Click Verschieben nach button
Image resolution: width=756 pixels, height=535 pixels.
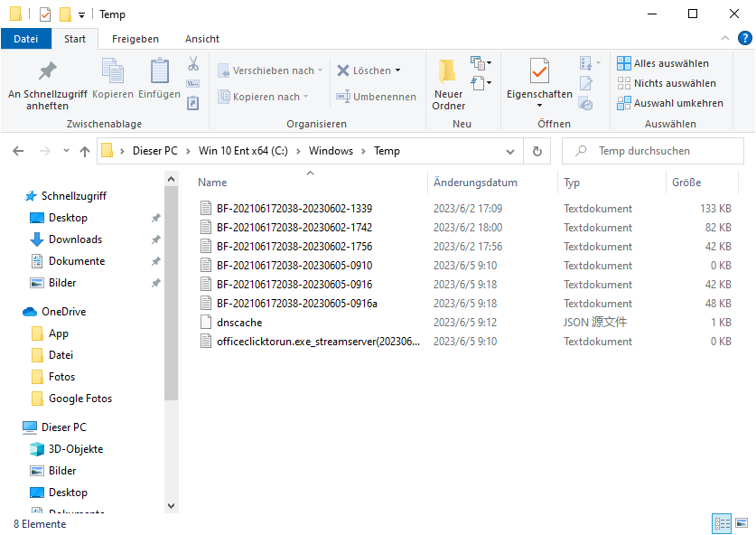tap(270, 70)
